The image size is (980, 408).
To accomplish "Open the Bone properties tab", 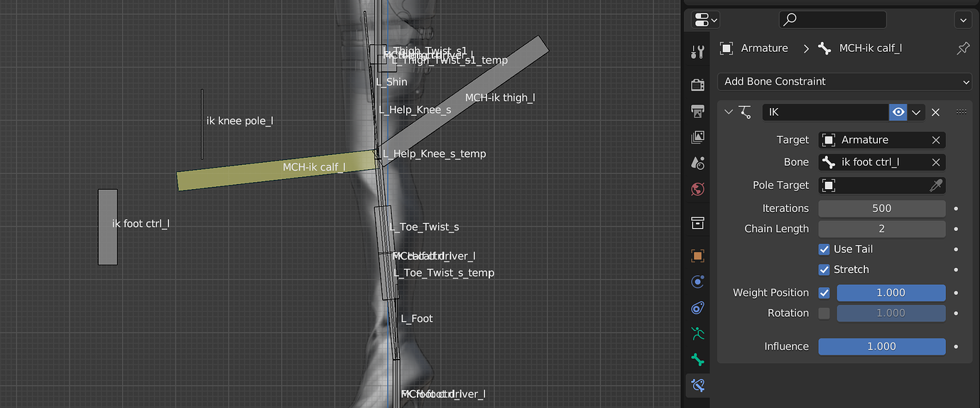I will pyautogui.click(x=697, y=360).
